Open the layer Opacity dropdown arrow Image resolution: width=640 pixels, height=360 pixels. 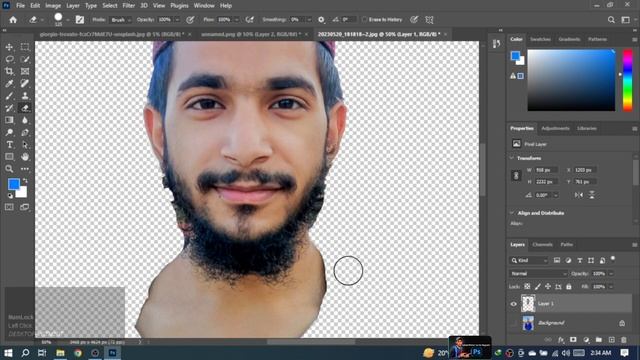611,273
